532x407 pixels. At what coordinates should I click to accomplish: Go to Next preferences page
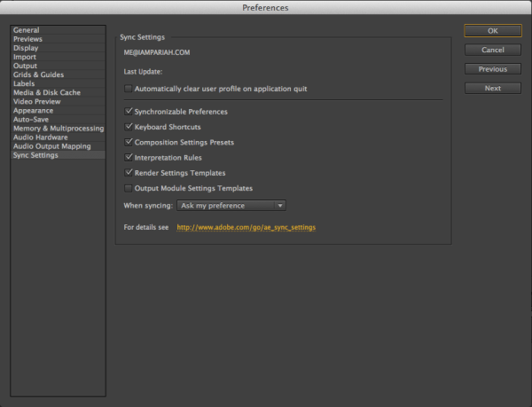[x=492, y=88]
